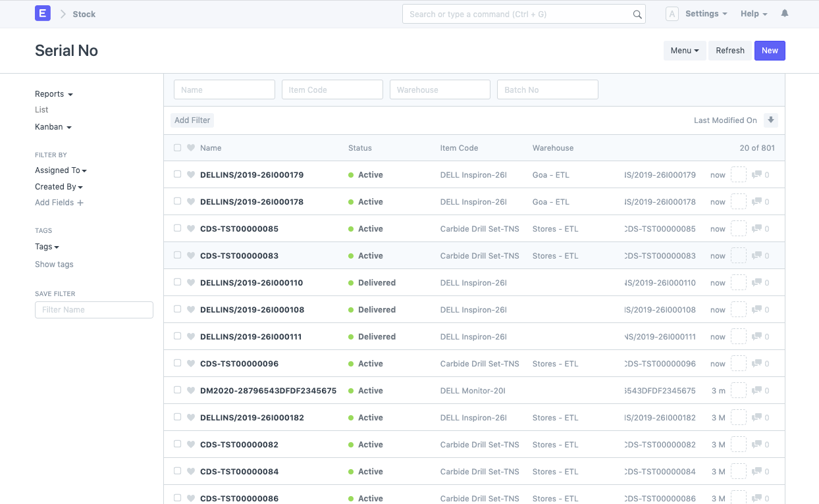Click the New button
819x504 pixels.
pos(770,50)
